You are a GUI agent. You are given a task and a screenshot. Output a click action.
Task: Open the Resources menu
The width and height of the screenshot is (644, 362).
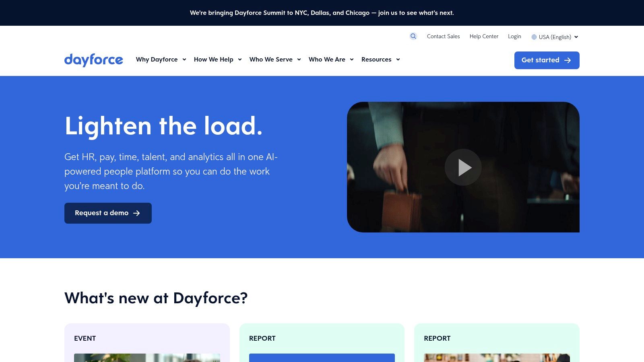377,60
